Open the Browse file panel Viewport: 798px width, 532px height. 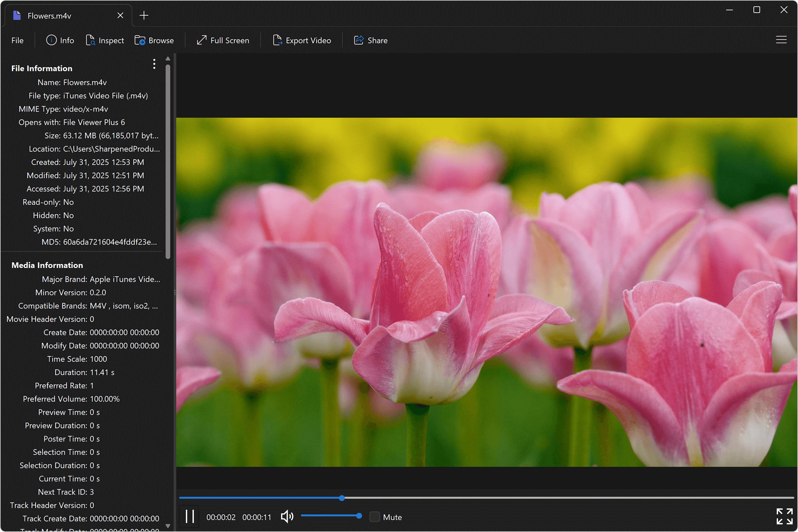154,40
